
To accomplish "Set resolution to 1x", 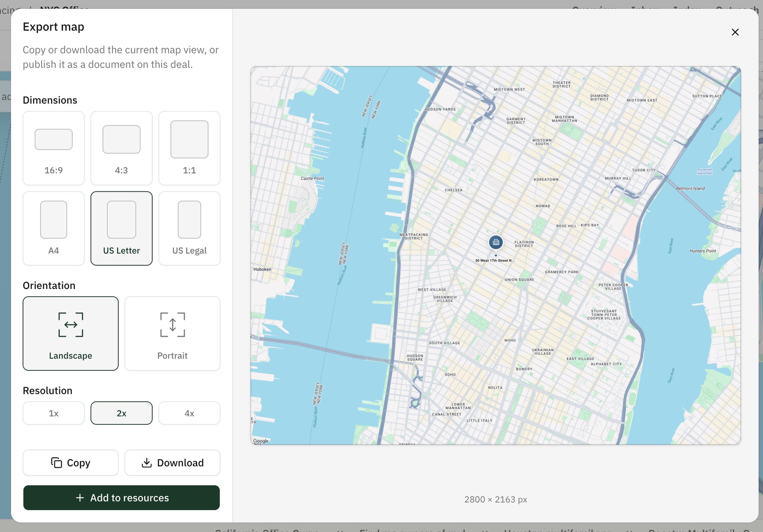I will coord(54,413).
